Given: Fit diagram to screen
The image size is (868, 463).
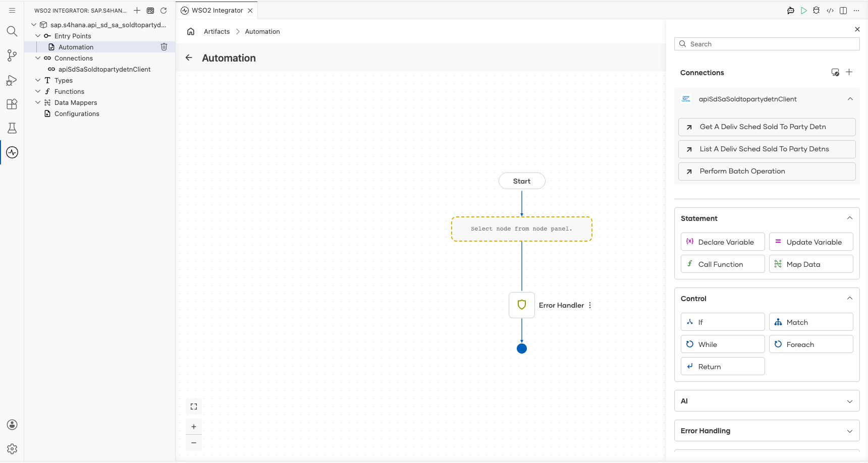Looking at the screenshot, I should (x=194, y=407).
